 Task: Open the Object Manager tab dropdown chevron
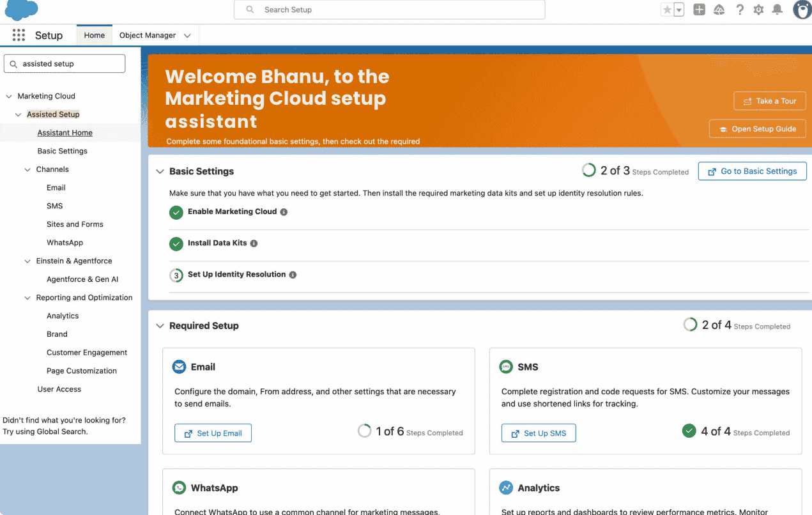pos(187,36)
